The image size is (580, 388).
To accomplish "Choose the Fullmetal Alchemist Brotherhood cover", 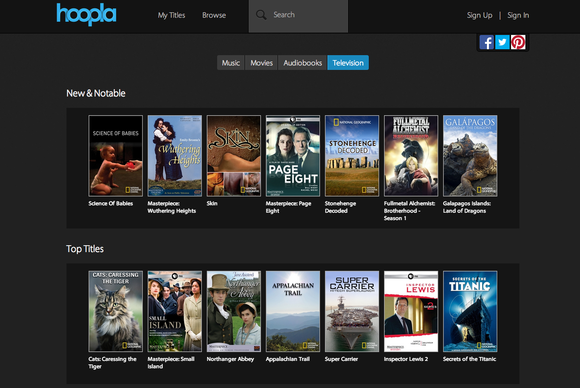I will pos(411,156).
